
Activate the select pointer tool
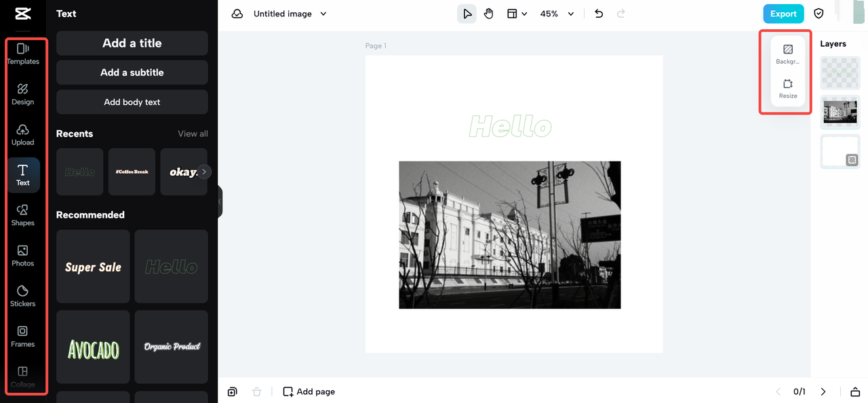(x=467, y=14)
